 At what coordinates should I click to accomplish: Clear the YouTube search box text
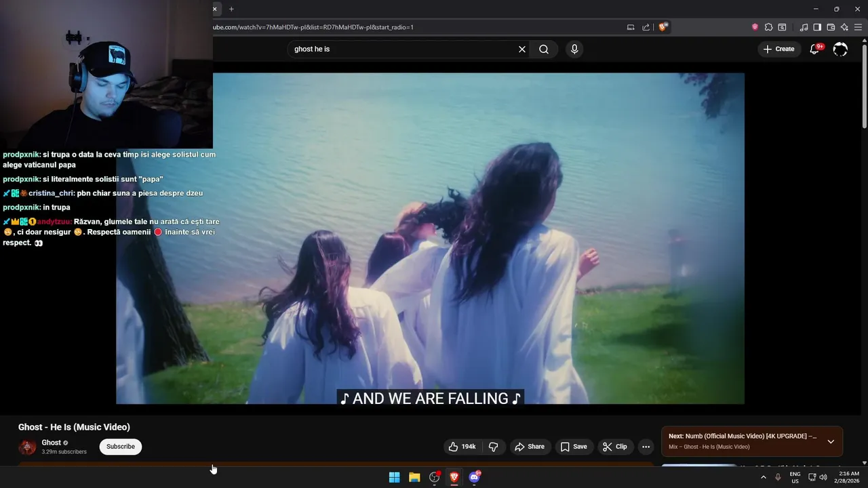522,49
